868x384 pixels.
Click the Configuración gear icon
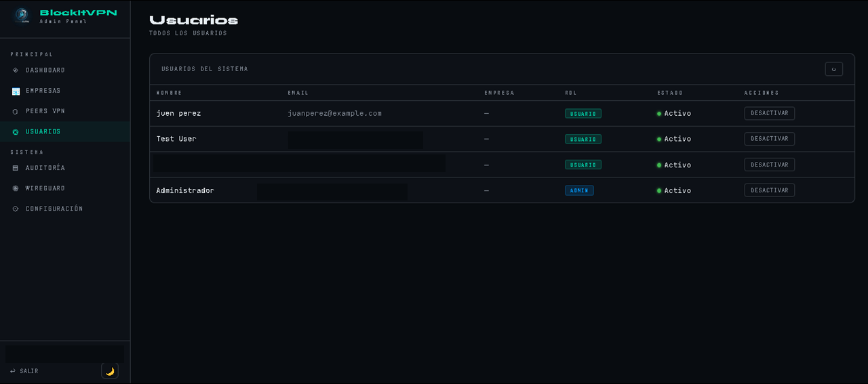(x=16, y=209)
